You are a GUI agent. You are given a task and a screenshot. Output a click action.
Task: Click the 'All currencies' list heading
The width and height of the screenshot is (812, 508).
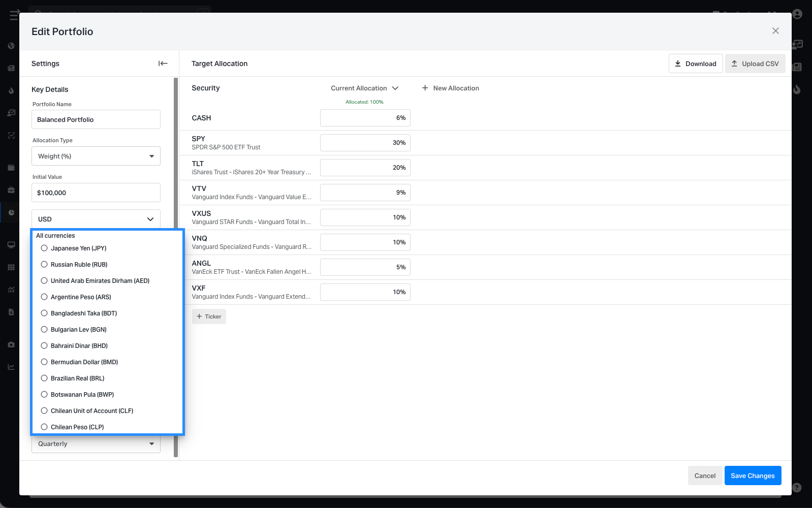point(55,236)
